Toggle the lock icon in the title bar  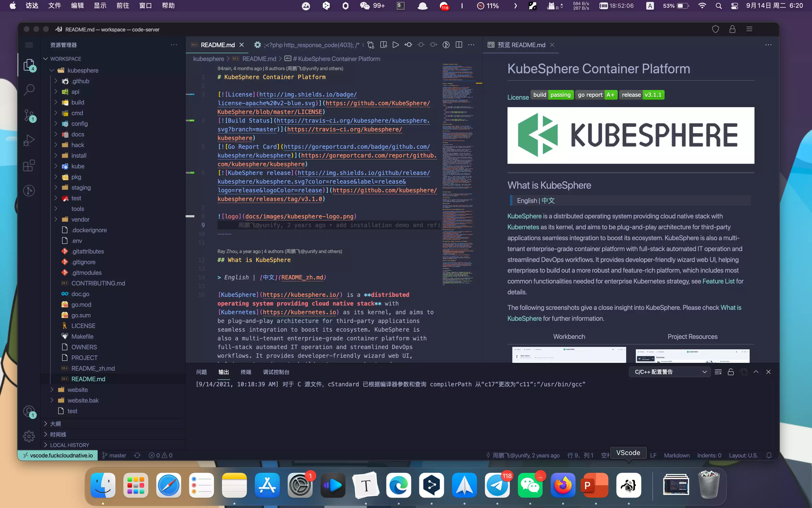pyautogui.click(x=732, y=29)
